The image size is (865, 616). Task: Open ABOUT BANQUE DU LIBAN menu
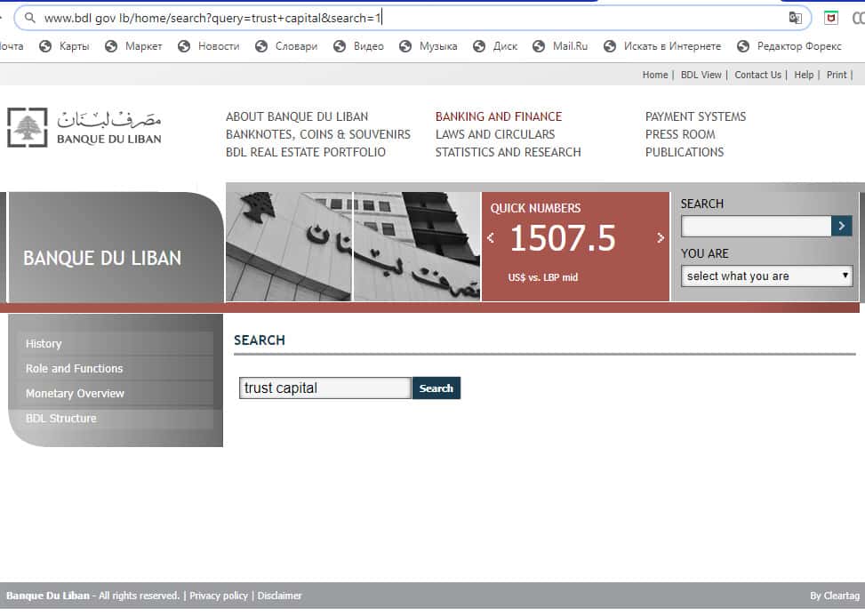(x=297, y=117)
